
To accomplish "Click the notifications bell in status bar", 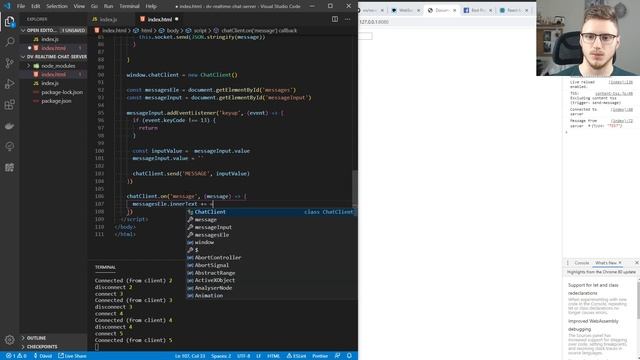I will pos(349,356).
